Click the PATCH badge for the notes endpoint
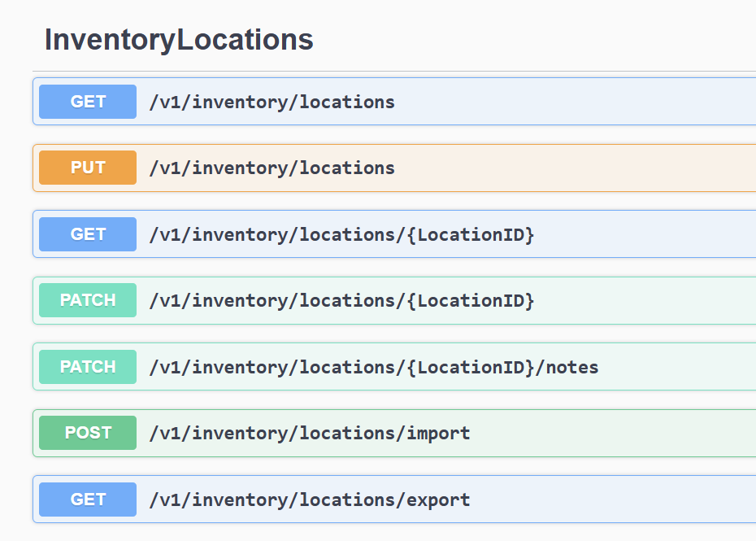 [88, 367]
